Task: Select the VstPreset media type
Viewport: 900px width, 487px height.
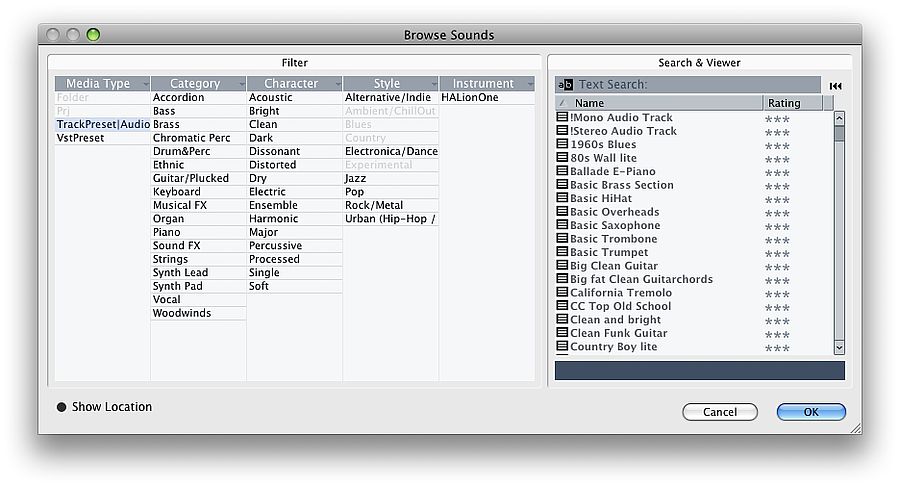Action: tap(80, 138)
